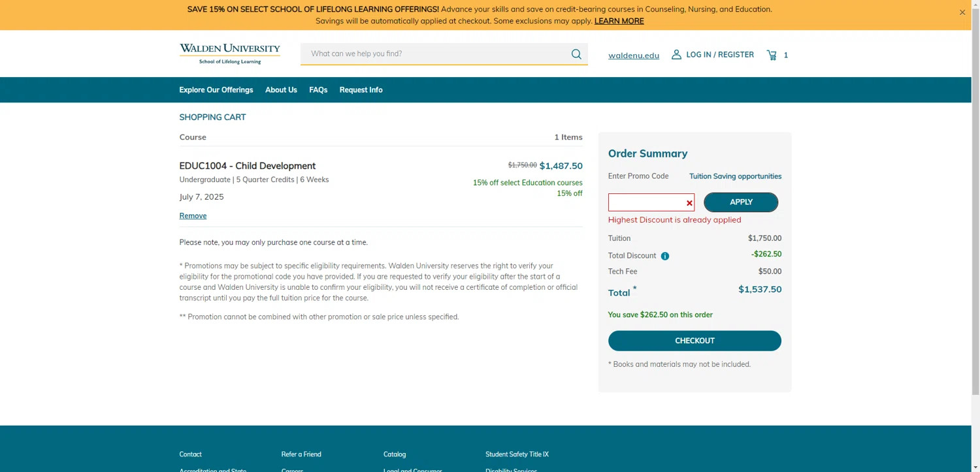Click the user account icon
The width and height of the screenshot is (980, 472).
[x=676, y=54]
